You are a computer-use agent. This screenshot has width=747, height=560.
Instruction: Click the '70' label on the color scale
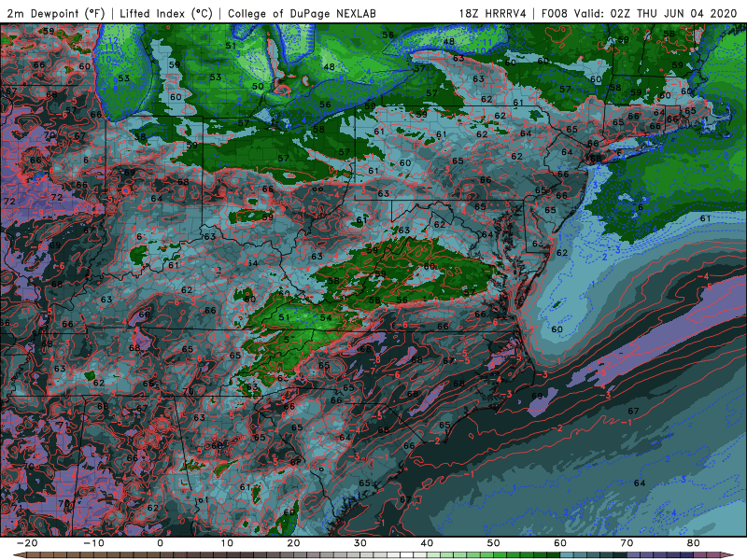[627, 543]
